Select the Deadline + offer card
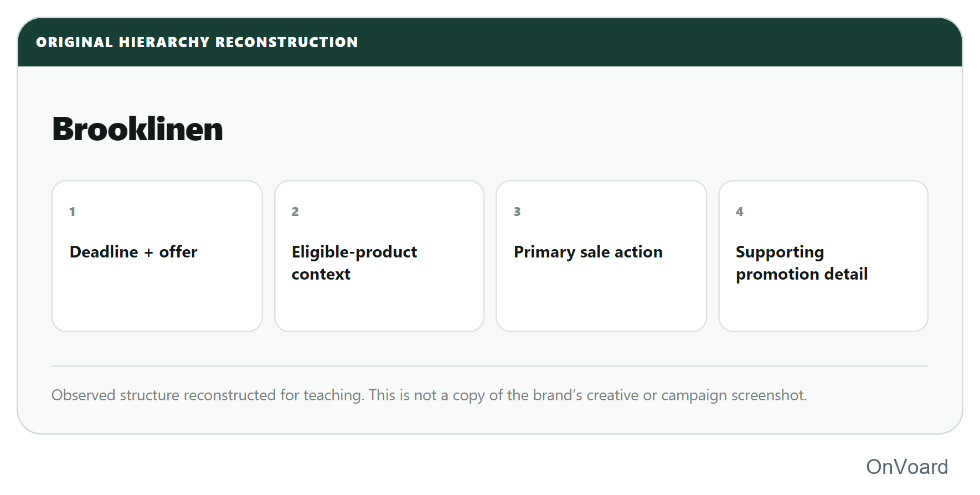Viewport: 980px width, 495px height. point(157,256)
